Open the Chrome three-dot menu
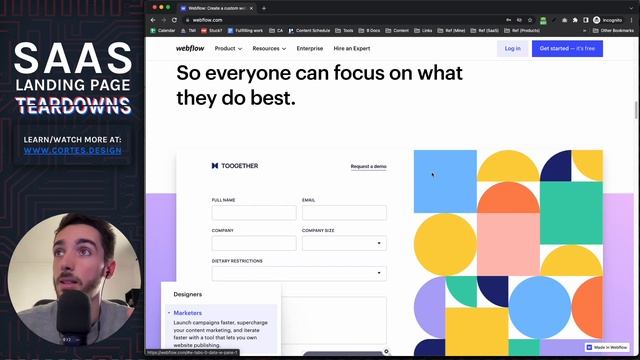The image size is (640, 360). coord(632,20)
